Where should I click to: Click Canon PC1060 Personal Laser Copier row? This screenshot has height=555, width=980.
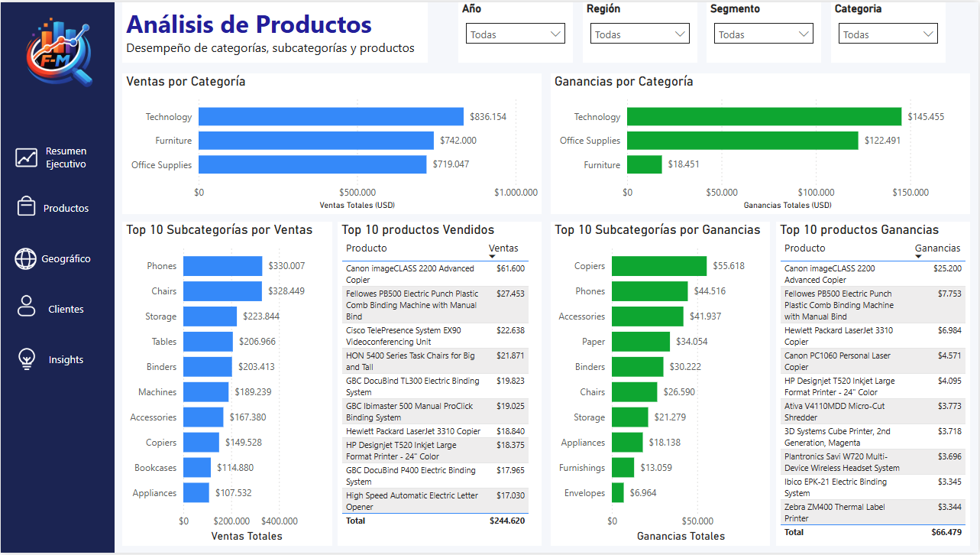point(873,361)
